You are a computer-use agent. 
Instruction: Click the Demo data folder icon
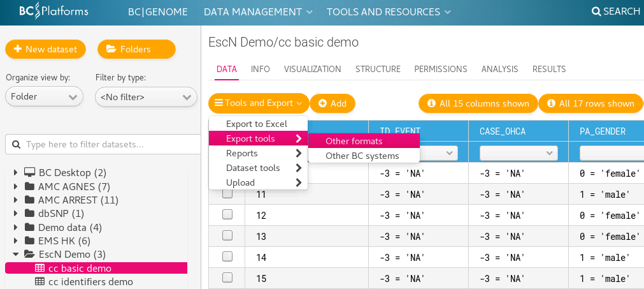coord(29,227)
